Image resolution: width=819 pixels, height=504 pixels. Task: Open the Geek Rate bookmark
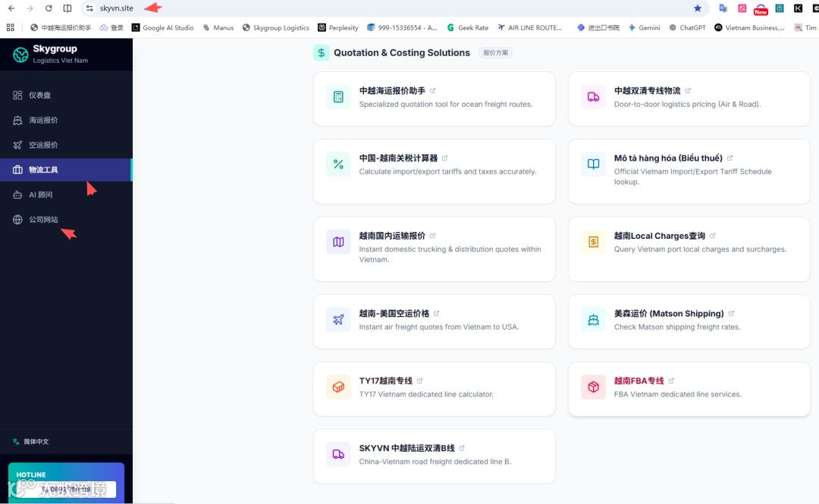tap(467, 28)
